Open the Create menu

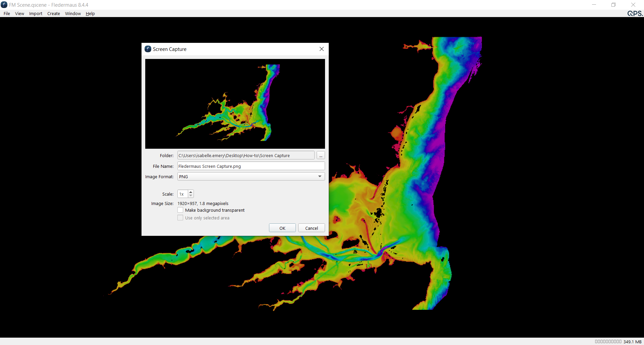pyautogui.click(x=53, y=14)
